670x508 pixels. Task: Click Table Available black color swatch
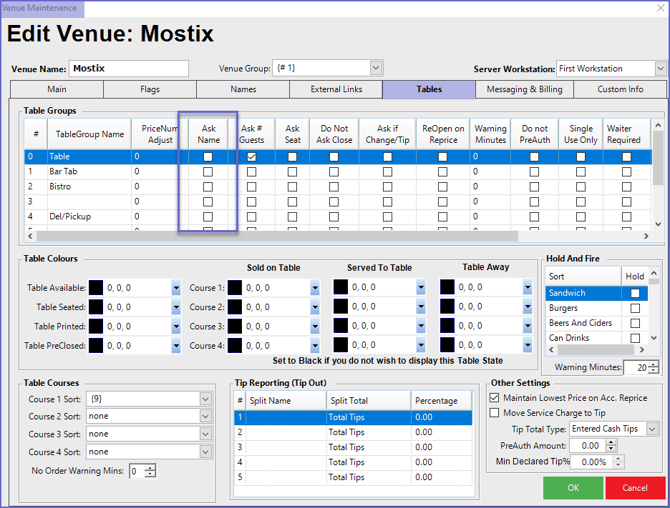click(96, 288)
